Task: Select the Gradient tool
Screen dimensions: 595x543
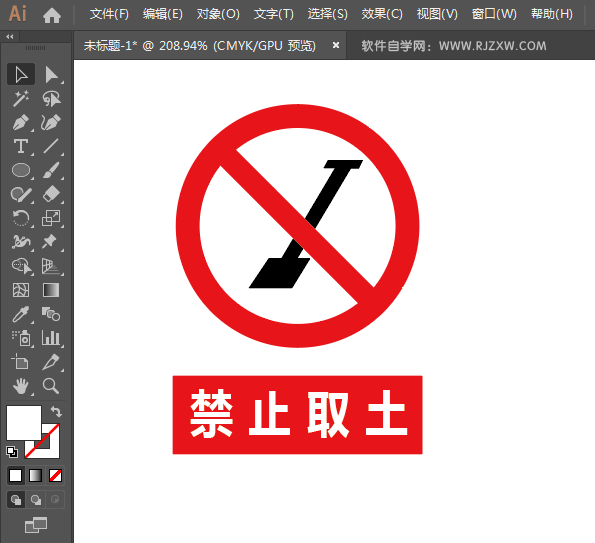Action: pos(51,290)
